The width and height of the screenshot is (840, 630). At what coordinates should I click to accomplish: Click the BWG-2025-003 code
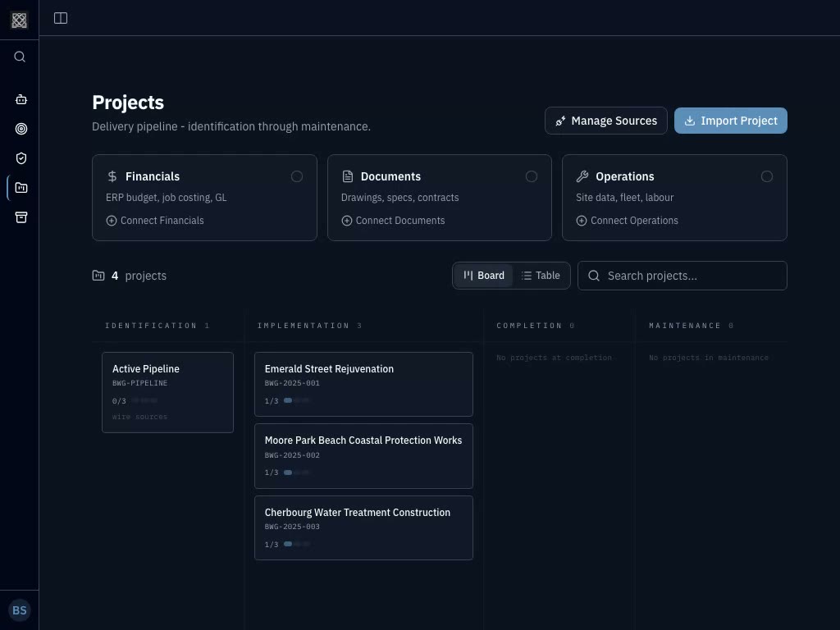click(292, 527)
